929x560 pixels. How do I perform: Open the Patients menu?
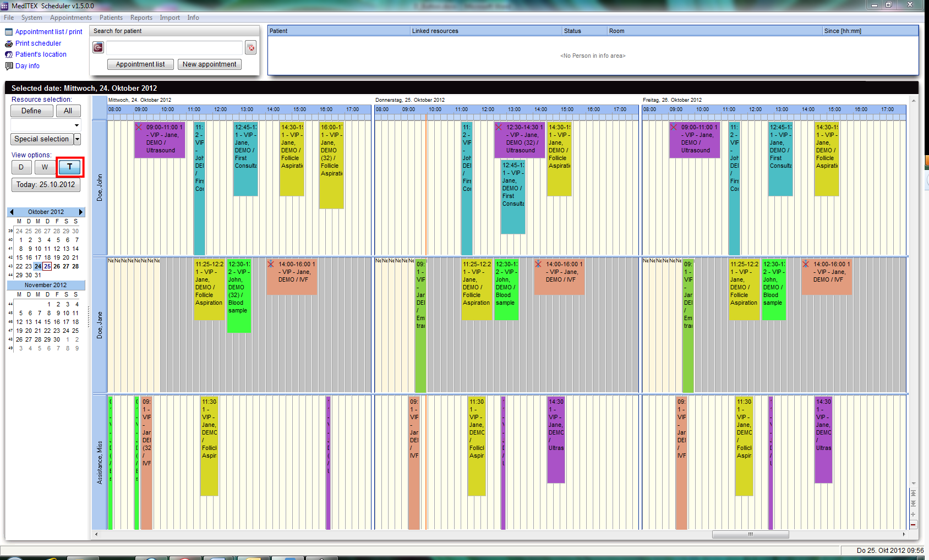point(111,18)
